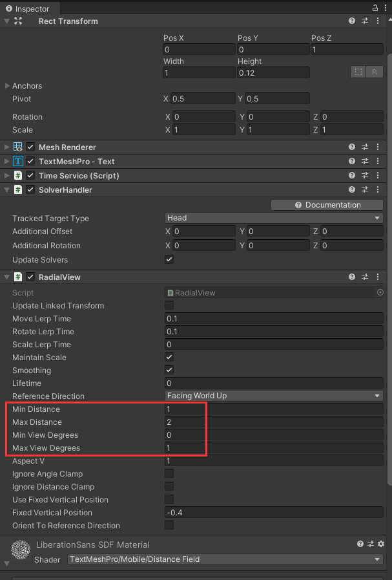
Task: Click the SolverHandler help icon
Action: [x=352, y=190]
